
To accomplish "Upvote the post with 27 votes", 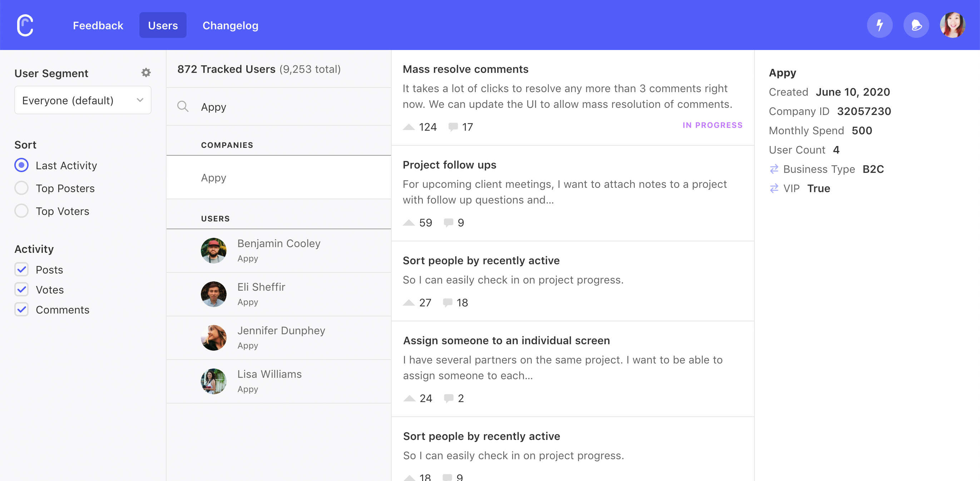I will coord(409,303).
